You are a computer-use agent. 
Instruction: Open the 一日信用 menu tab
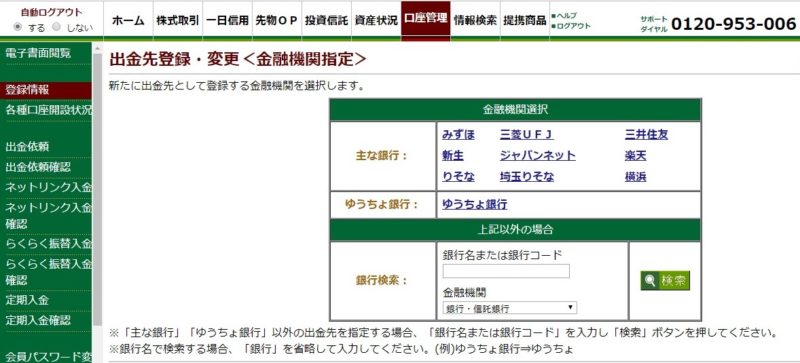tap(227, 20)
